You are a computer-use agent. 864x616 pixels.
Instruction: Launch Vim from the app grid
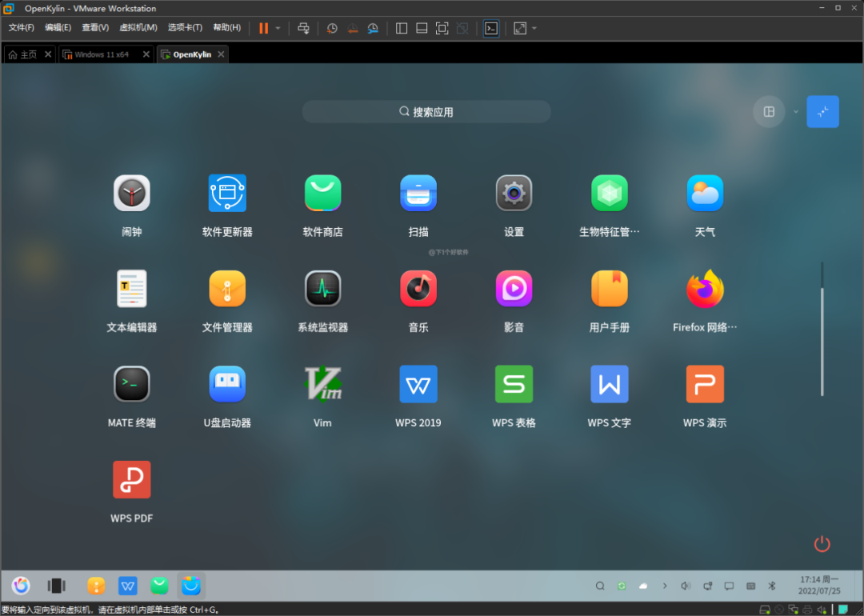click(x=322, y=384)
